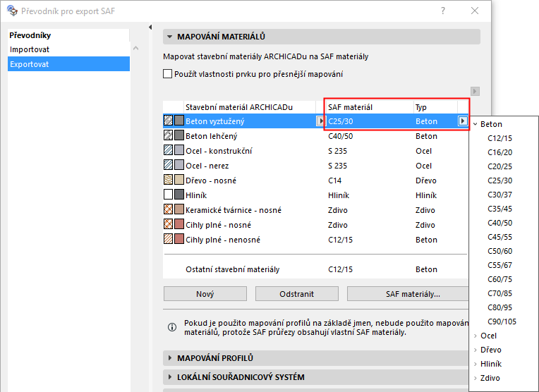Choose C25/30 from the Beton popup list
The image size is (539, 392).
[x=499, y=180]
